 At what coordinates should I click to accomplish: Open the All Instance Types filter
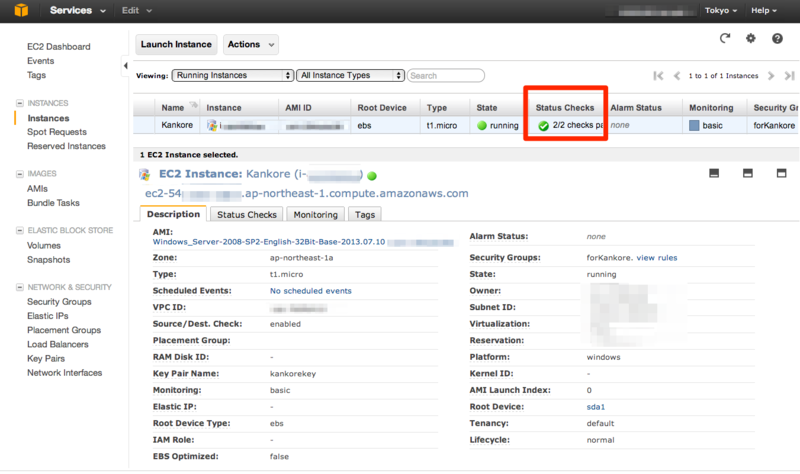click(351, 76)
